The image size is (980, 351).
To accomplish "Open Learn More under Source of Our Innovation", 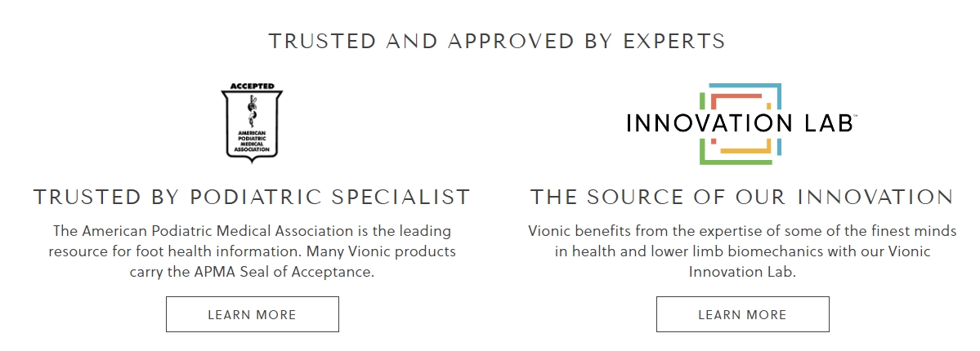I will (742, 314).
